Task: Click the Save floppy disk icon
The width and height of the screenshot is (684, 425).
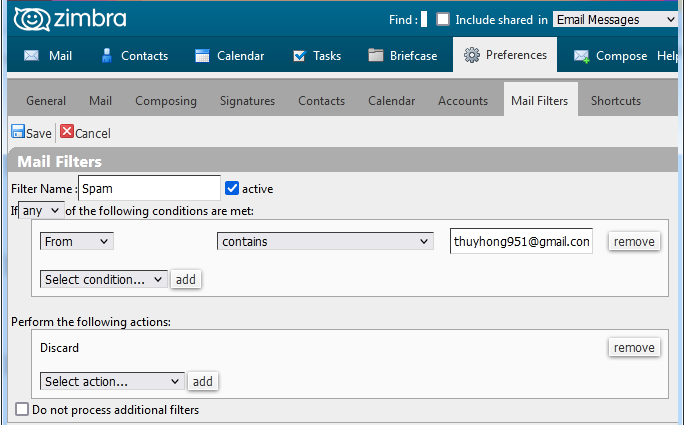Action: pyautogui.click(x=18, y=131)
